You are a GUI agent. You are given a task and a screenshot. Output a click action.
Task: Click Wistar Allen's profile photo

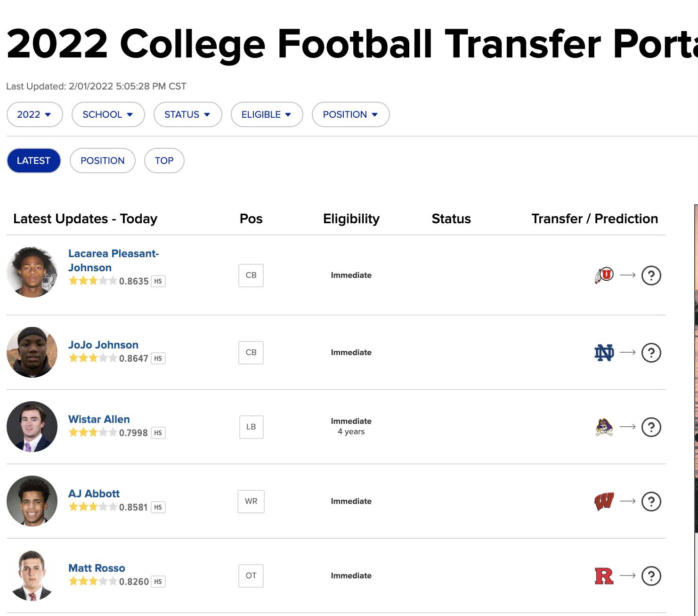(x=32, y=427)
